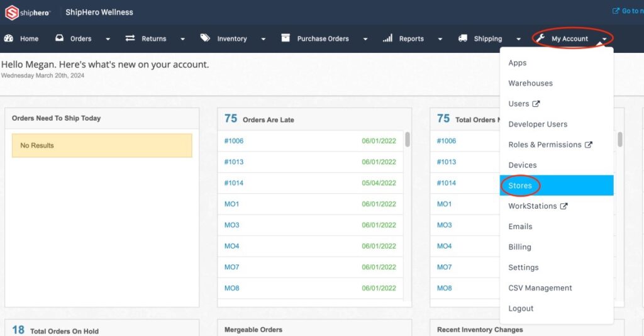Viewport: 644px width, 336px height.
Task: Click the Go to link at top right
Action: (633, 11)
